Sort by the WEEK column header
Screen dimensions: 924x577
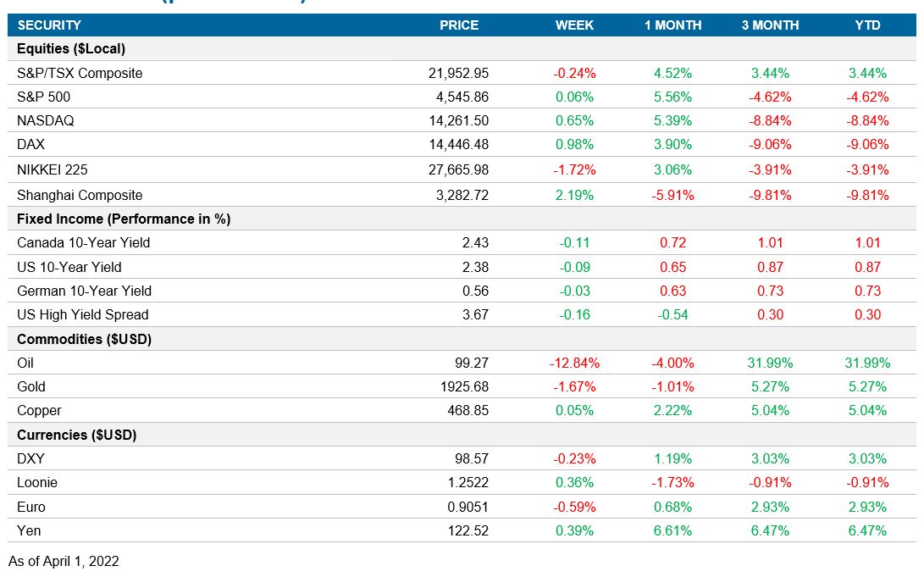[x=573, y=25]
